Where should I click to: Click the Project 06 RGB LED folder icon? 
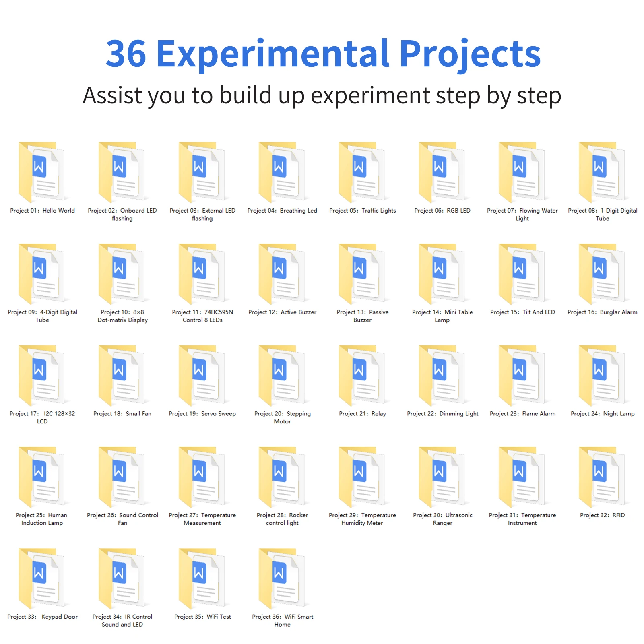442,172
